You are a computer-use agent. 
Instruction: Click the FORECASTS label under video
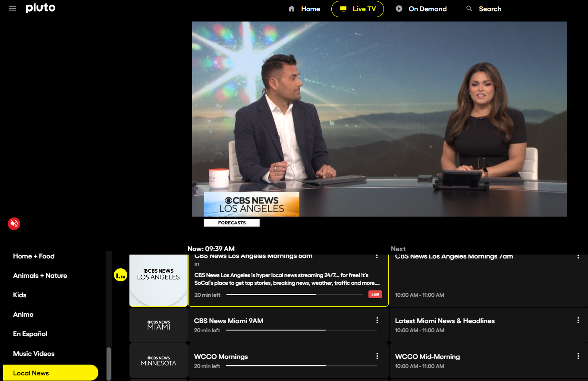point(232,223)
